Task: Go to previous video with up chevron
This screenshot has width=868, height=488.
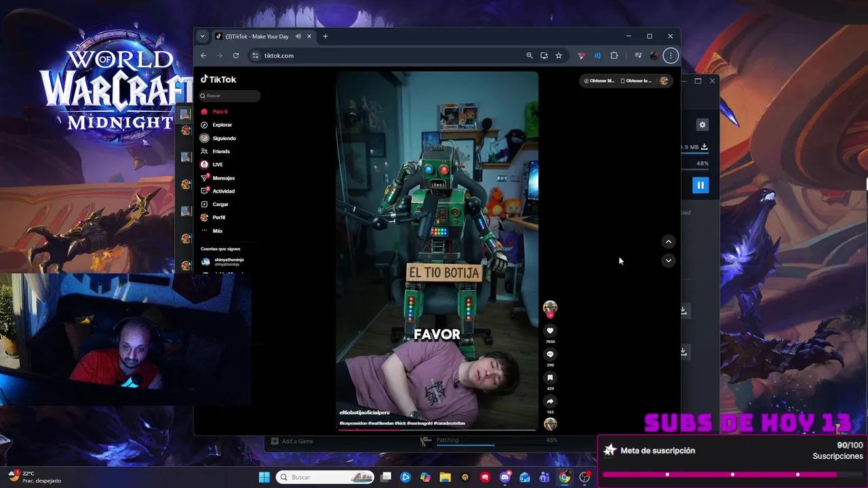Action: (668, 241)
